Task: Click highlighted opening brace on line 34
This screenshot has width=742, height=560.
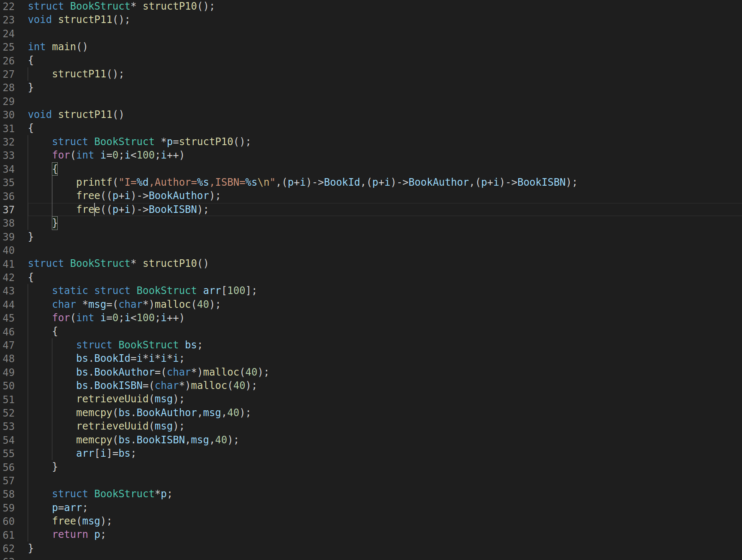Action: coord(55,169)
